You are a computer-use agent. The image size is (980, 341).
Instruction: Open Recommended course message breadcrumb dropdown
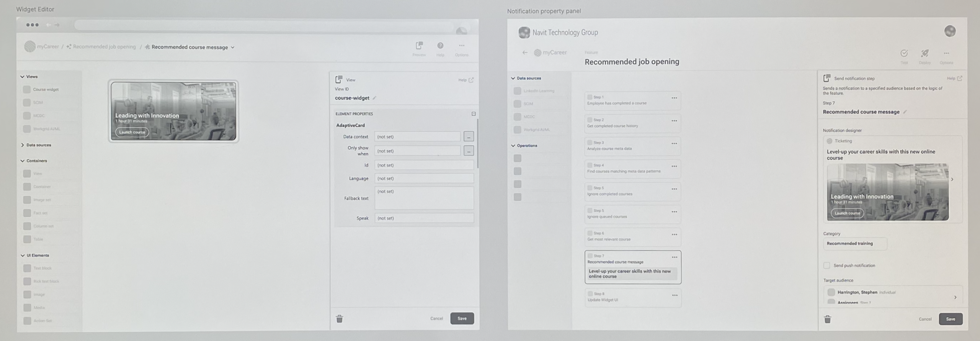coord(232,48)
